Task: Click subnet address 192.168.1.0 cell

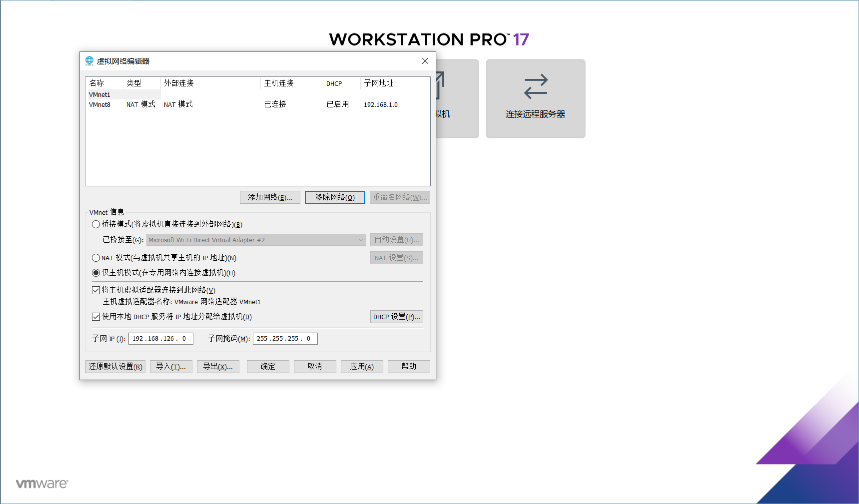Action: [381, 104]
